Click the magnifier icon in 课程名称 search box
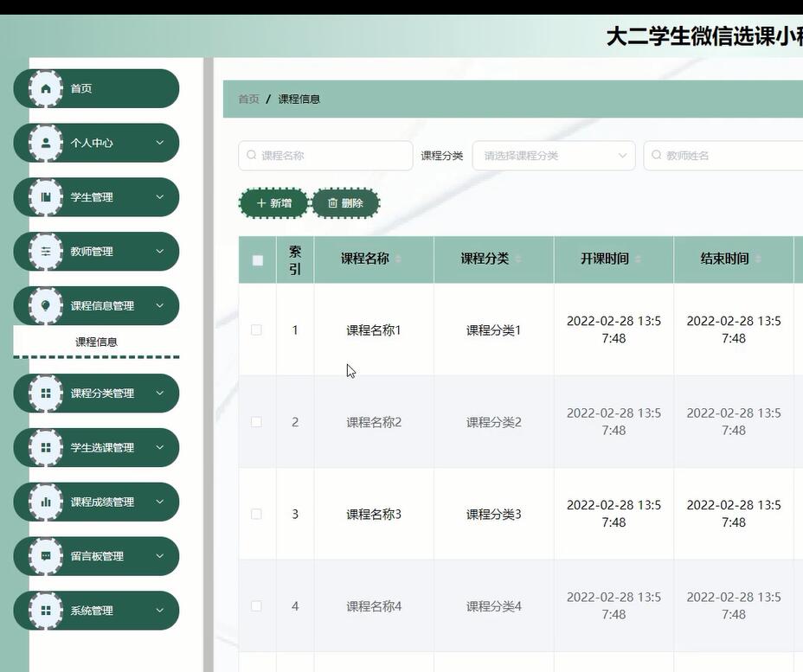 [x=251, y=155]
